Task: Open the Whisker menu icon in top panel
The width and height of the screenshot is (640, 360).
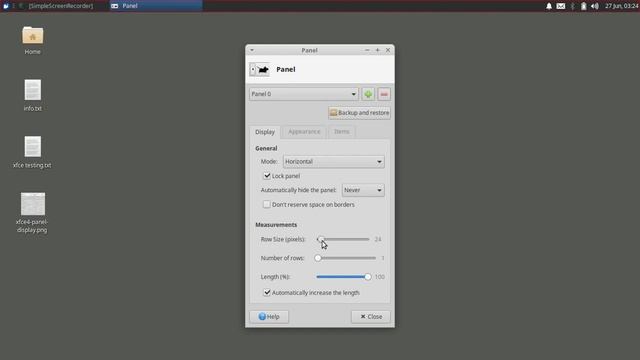Action: click(6, 6)
